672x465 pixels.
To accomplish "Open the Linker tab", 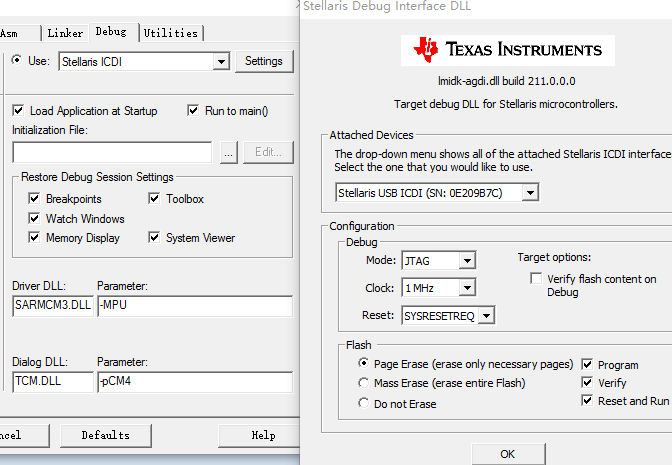I will 65,33.
